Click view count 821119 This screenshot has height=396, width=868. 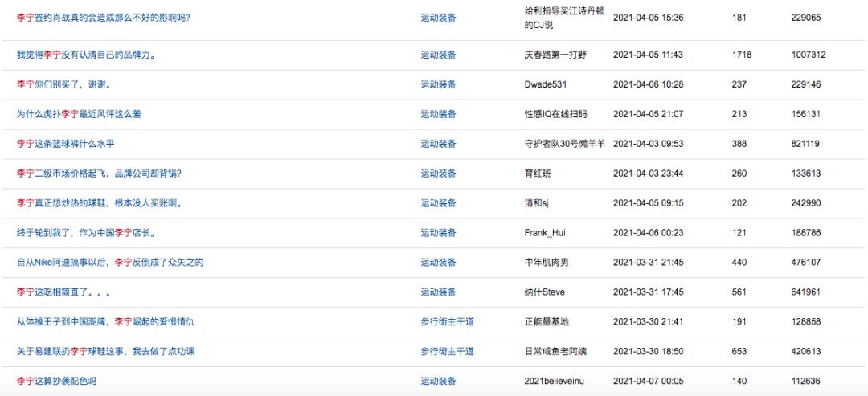pos(806,144)
